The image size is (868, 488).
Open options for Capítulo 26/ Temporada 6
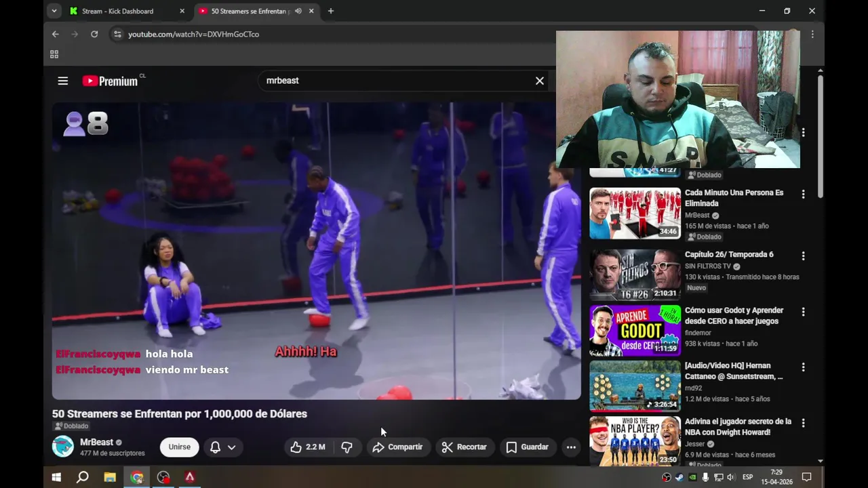(803, 256)
